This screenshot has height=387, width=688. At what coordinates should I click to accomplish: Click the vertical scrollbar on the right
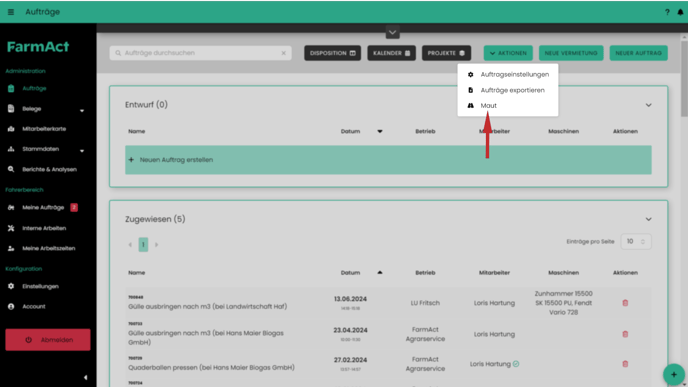tap(684, 79)
